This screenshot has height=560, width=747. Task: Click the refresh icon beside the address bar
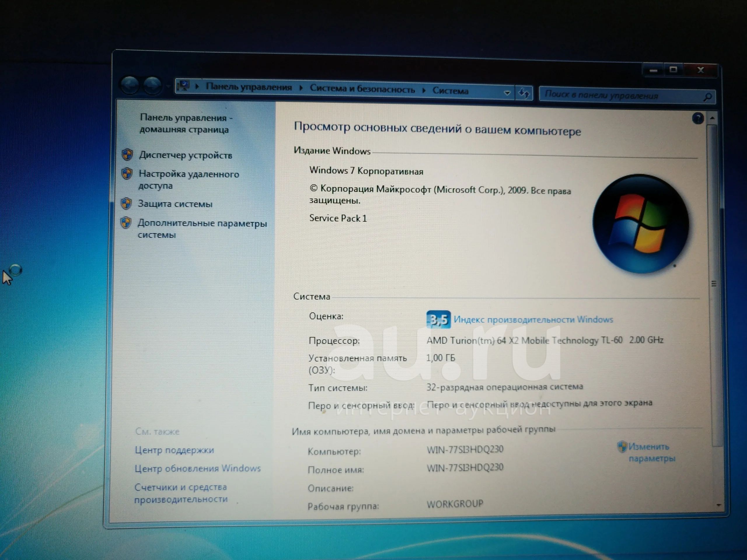tap(524, 93)
